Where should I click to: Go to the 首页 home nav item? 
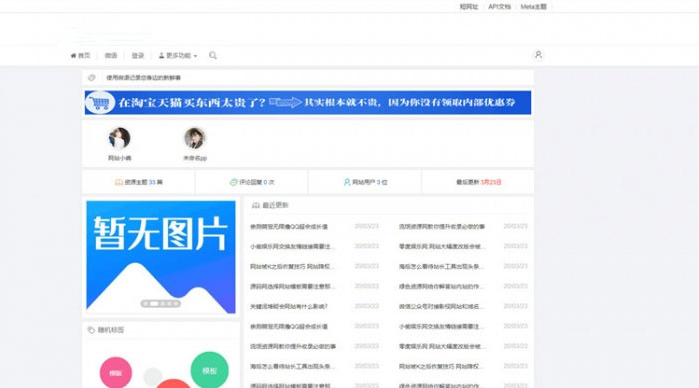80,56
